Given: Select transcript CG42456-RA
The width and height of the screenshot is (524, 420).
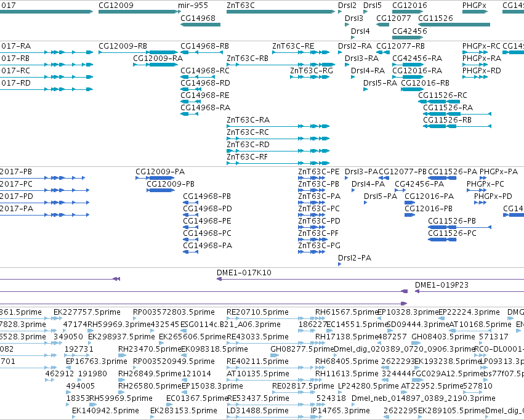Looking at the screenshot, I should (417, 59).
